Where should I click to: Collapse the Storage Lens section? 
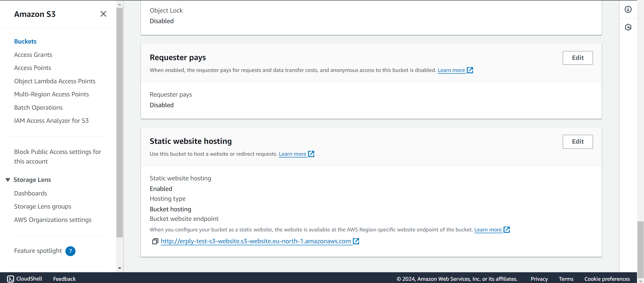click(x=8, y=180)
